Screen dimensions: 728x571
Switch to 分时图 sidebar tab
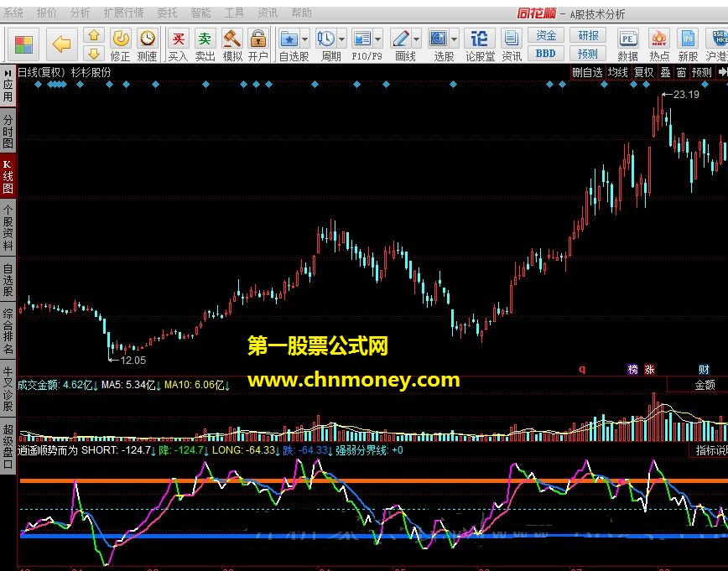tap(8, 132)
